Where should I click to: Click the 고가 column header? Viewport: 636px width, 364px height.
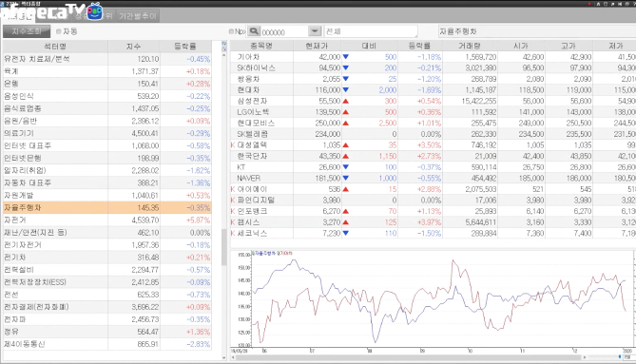coord(569,47)
